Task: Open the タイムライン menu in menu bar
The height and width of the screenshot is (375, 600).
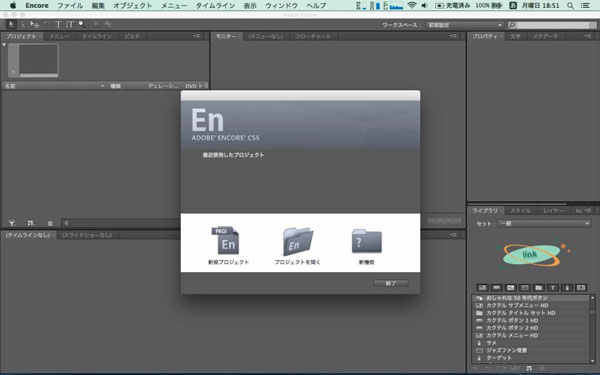Action: pos(215,6)
